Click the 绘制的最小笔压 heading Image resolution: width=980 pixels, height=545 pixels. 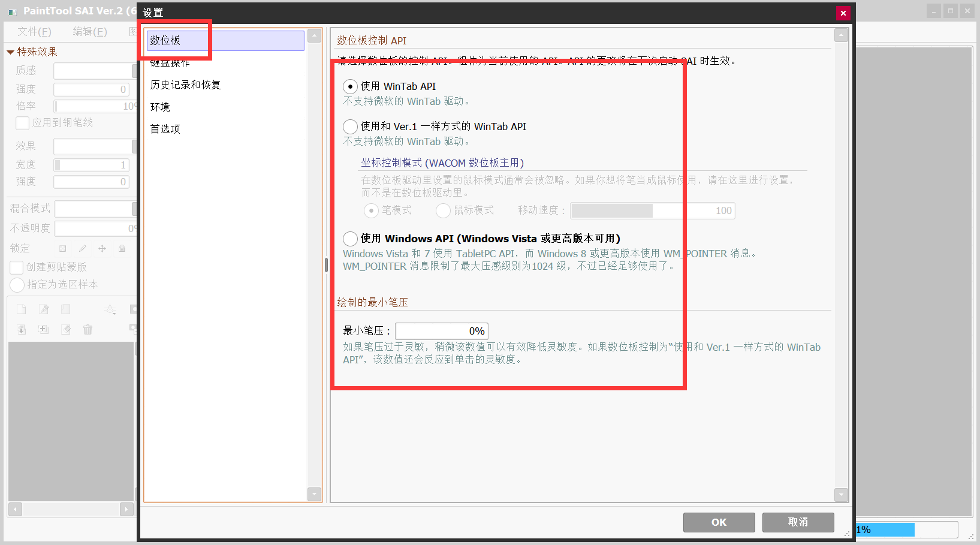point(372,302)
